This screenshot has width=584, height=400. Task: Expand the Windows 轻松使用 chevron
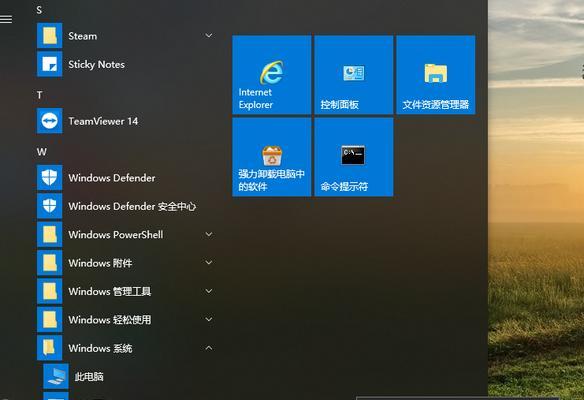click(x=209, y=319)
